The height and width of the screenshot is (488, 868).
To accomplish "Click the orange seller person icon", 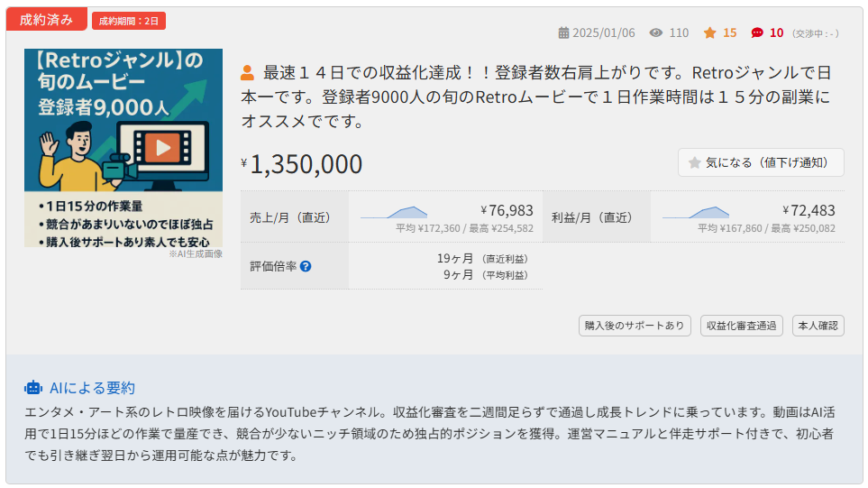I will tap(248, 73).
